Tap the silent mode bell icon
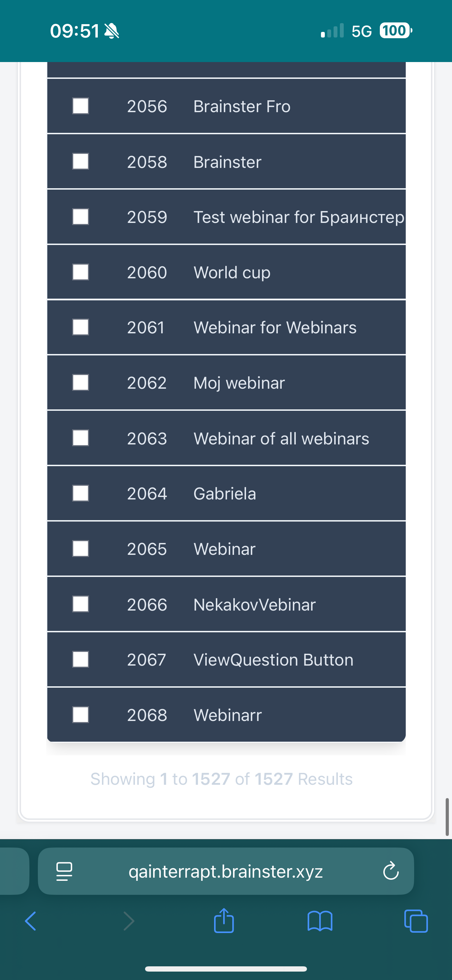 click(111, 31)
